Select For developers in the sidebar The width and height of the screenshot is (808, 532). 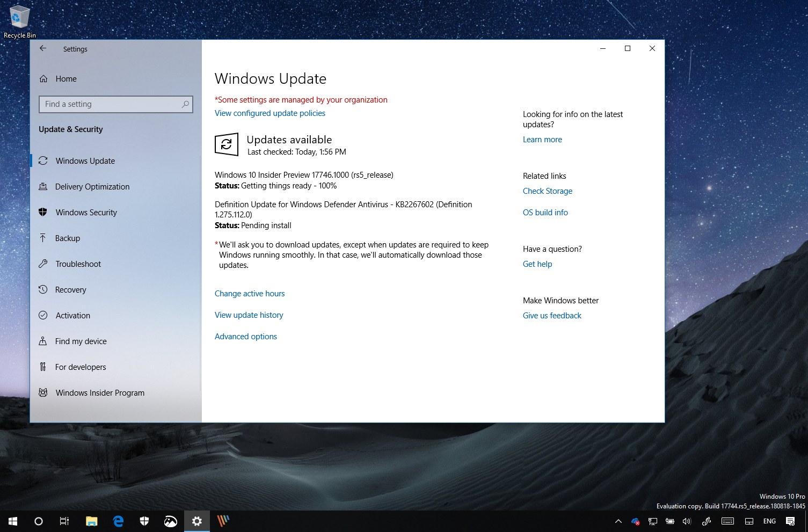pos(81,367)
